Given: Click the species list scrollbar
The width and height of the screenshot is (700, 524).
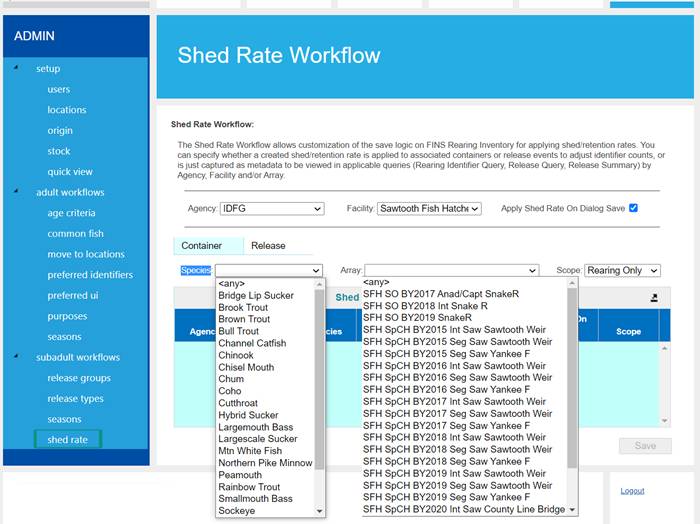Looking at the screenshot, I should [320, 400].
